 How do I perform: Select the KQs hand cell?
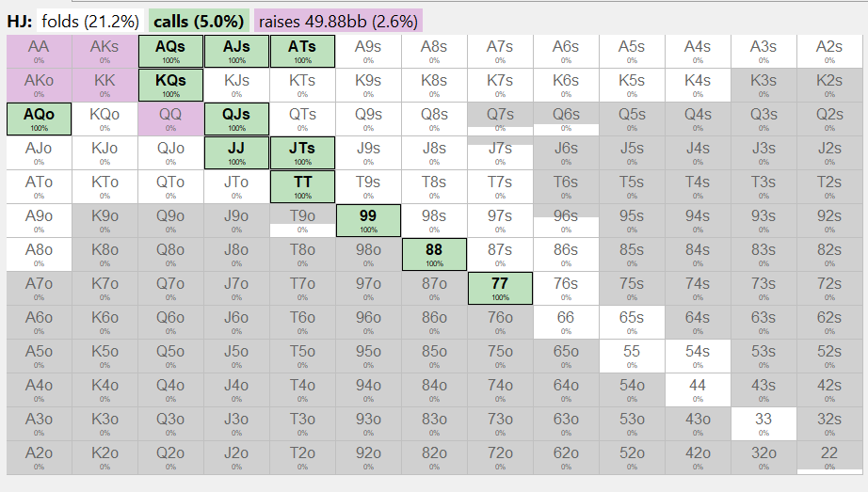(170, 86)
